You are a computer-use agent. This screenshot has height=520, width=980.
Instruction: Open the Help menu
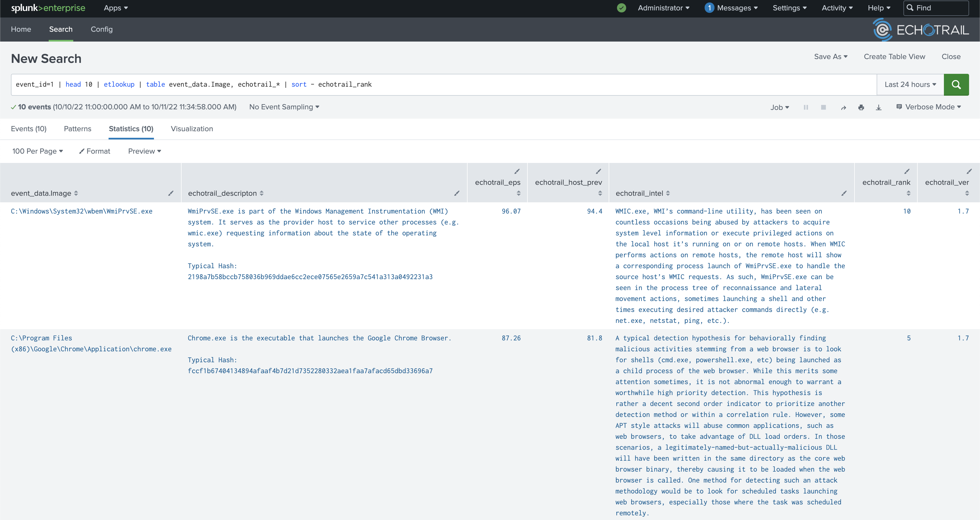click(879, 8)
